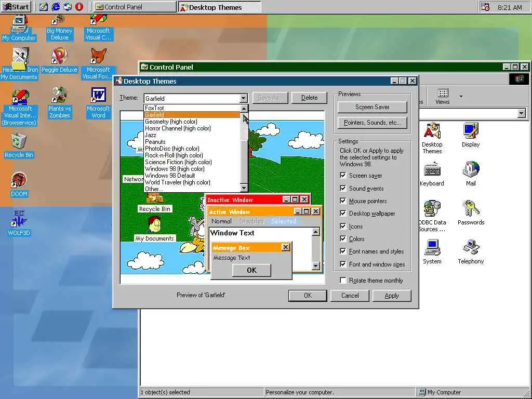Choose Geometry (high color) theme

click(x=192, y=122)
